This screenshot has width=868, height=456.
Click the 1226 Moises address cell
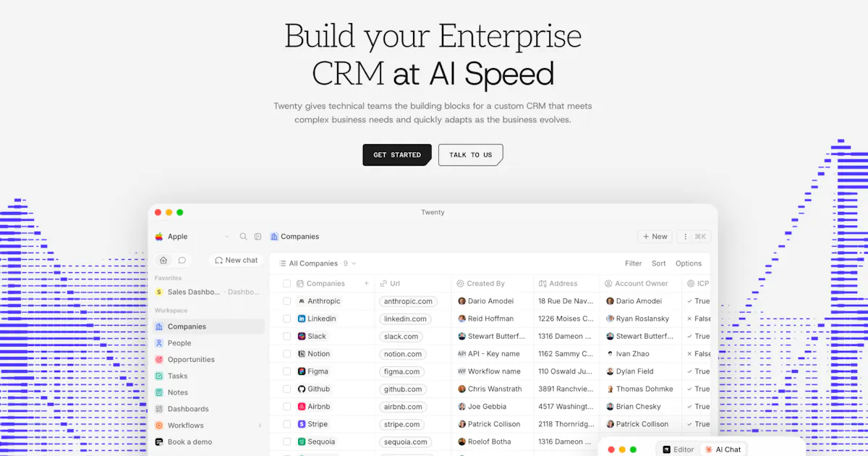[x=566, y=318]
